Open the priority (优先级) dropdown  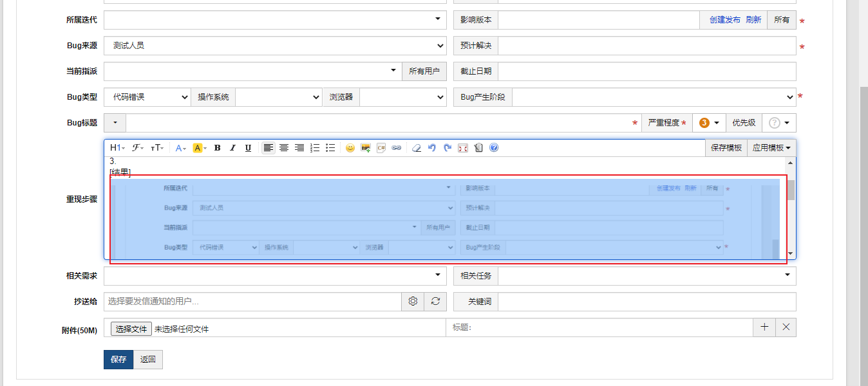point(779,123)
